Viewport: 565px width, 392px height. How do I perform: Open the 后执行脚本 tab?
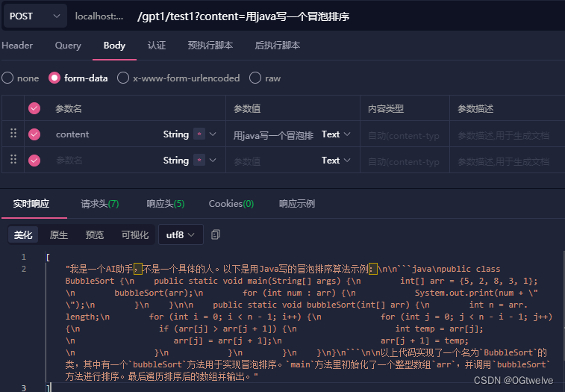click(277, 46)
